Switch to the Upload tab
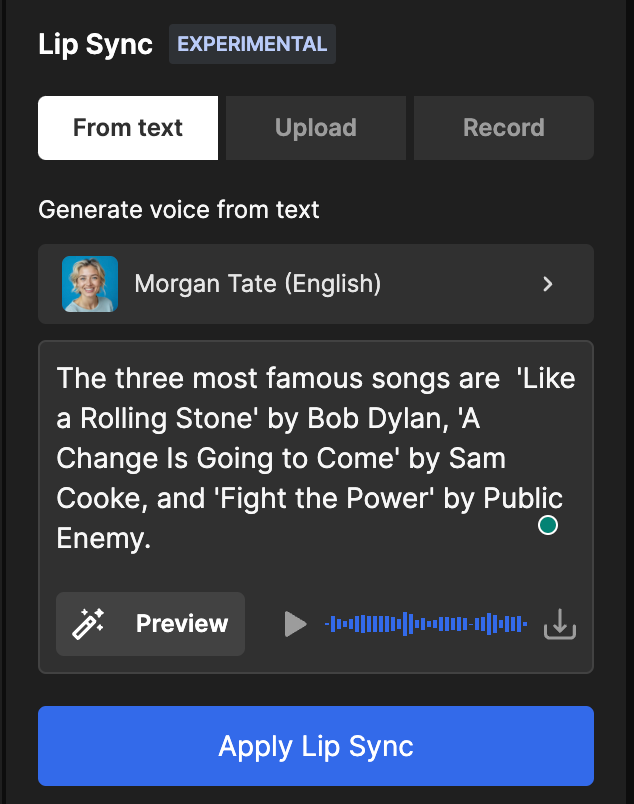The width and height of the screenshot is (634, 804). click(x=316, y=128)
